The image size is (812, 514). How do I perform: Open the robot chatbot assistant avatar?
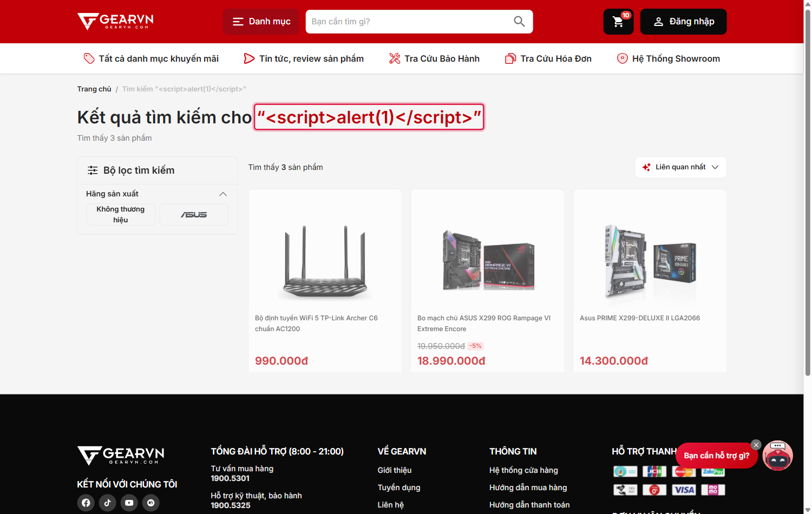pyautogui.click(x=778, y=456)
